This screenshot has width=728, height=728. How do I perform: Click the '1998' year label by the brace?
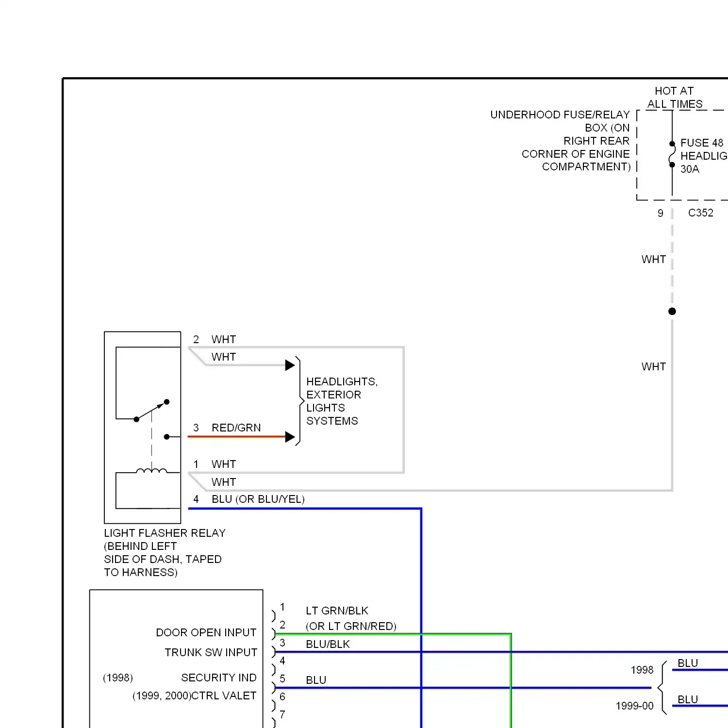coord(642,670)
